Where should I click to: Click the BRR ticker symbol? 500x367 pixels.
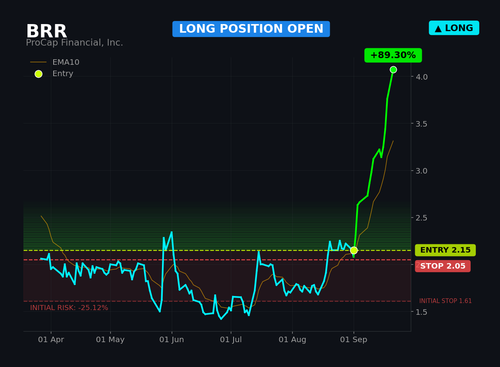click(x=47, y=31)
